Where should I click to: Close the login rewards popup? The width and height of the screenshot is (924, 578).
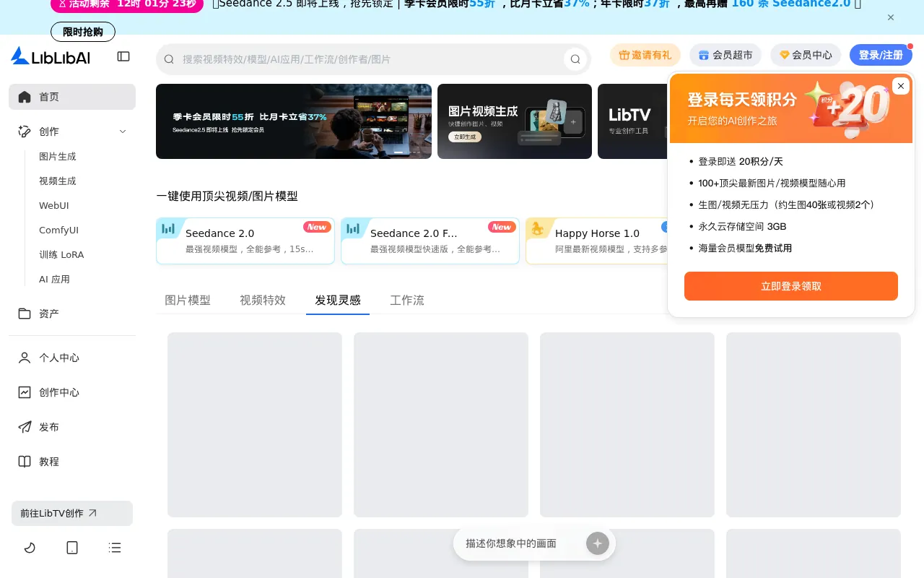(901, 86)
